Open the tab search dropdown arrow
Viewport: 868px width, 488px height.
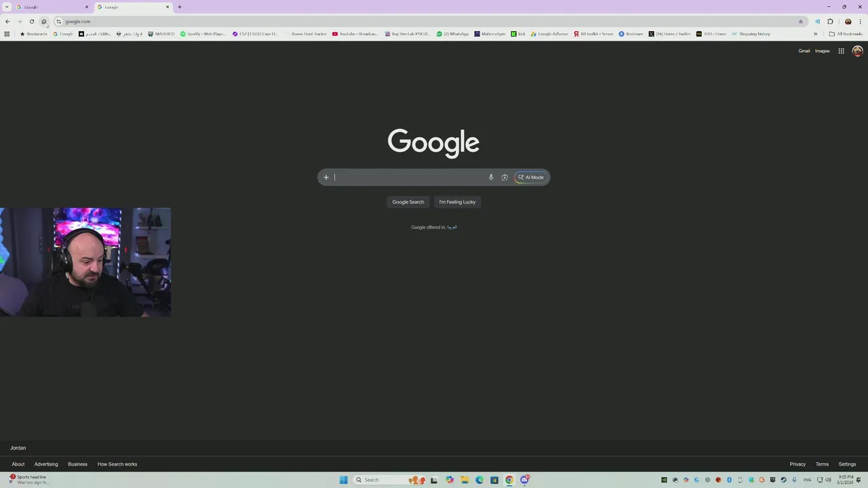[x=7, y=7]
